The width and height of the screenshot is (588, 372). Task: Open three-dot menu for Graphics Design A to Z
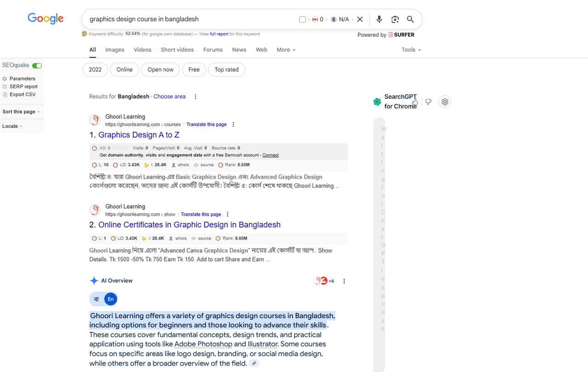coord(233,125)
